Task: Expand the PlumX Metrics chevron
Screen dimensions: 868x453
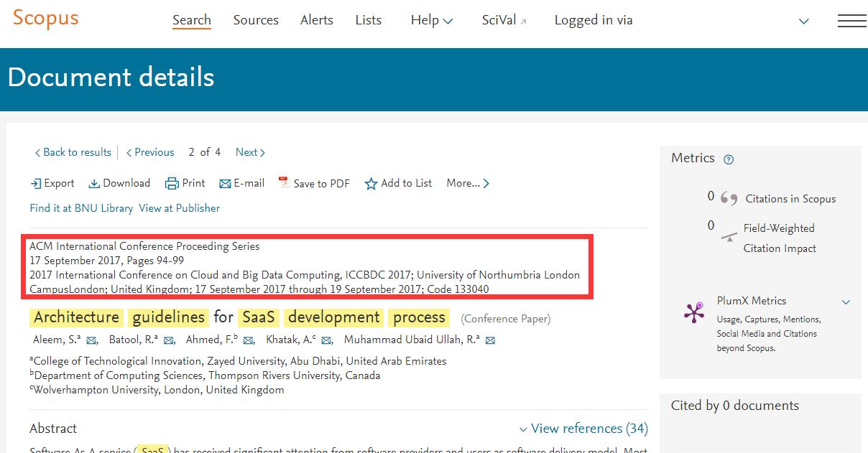Action: pyautogui.click(x=846, y=302)
